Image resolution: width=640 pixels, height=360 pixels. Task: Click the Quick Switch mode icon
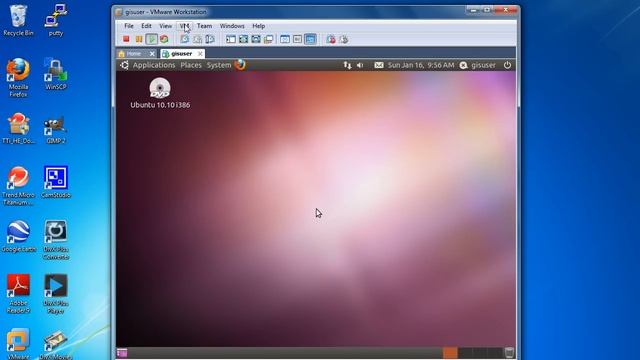click(x=243, y=39)
